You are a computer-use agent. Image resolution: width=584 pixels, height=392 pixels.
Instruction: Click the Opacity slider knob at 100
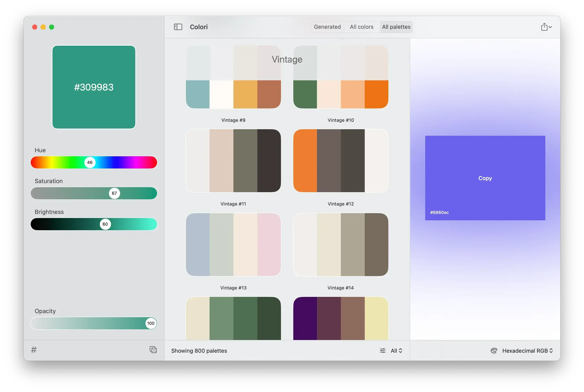(x=151, y=323)
